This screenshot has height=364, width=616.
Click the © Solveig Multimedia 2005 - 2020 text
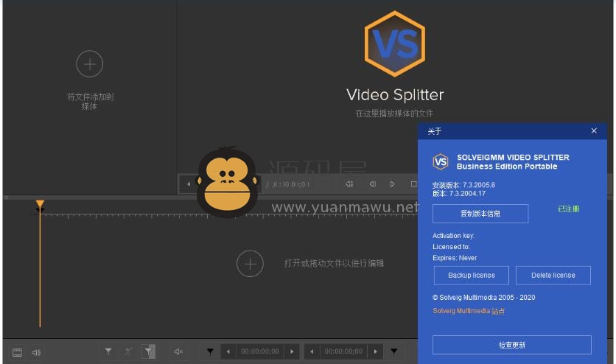click(483, 298)
